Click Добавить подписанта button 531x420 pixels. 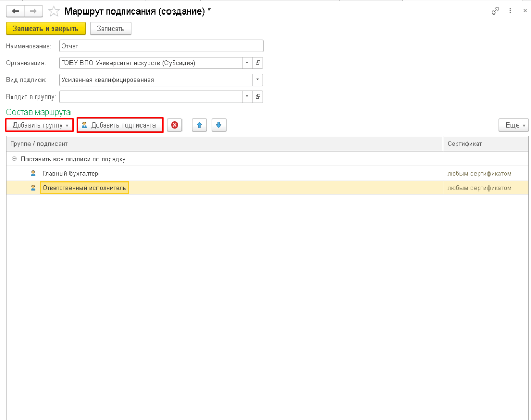tap(120, 125)
